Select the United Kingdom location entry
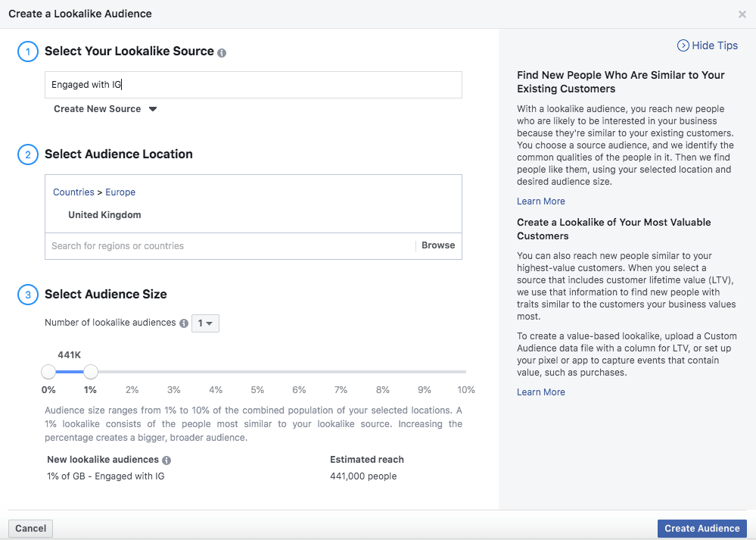The width and height of the screenshot is (756, 540). (x=104, y=215)
